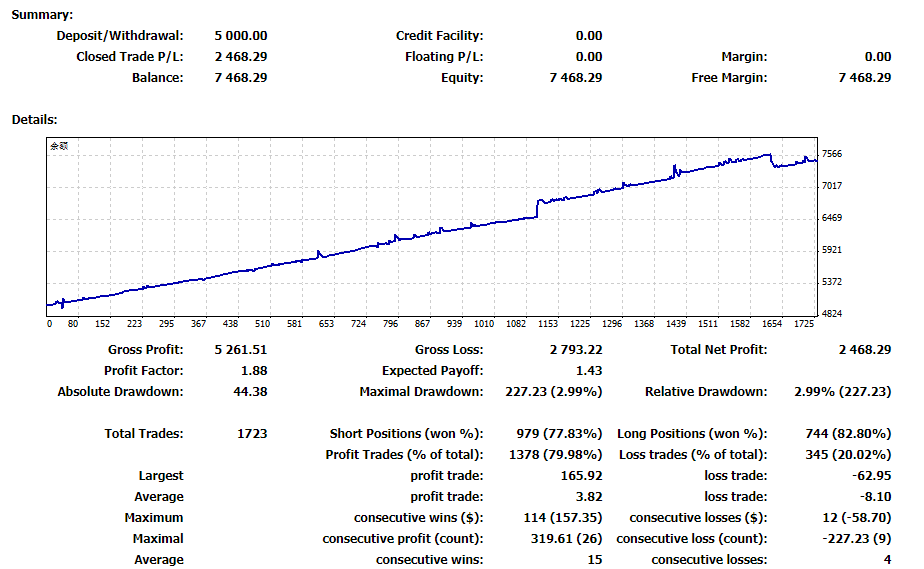Click the Summary section heading
Screen dimensions: 924x569
(42, 15)
